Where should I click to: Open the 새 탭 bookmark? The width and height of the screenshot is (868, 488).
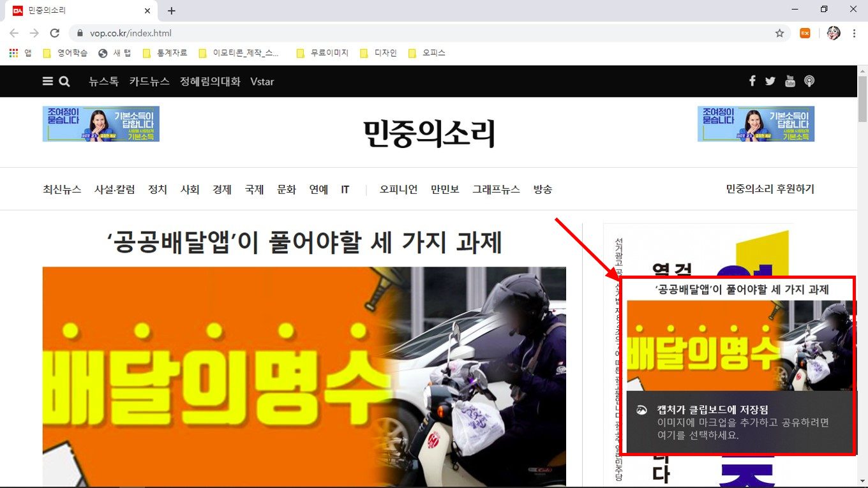[115, 53]
